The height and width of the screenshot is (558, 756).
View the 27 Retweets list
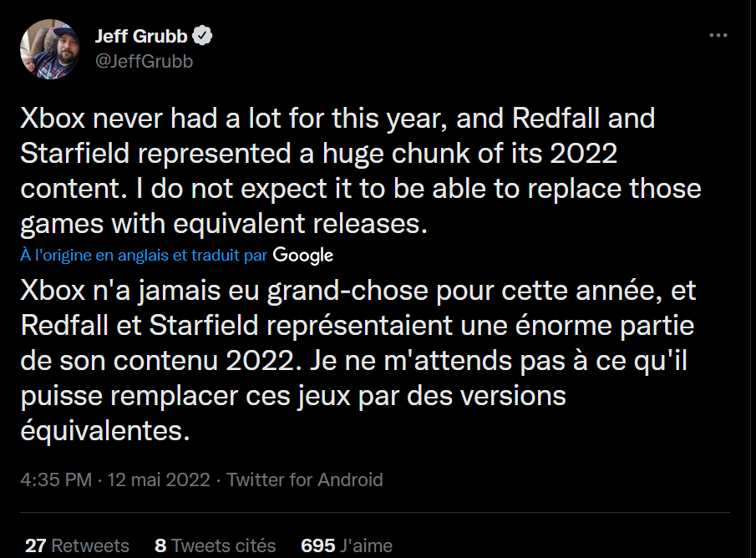[x=77, y=545]
